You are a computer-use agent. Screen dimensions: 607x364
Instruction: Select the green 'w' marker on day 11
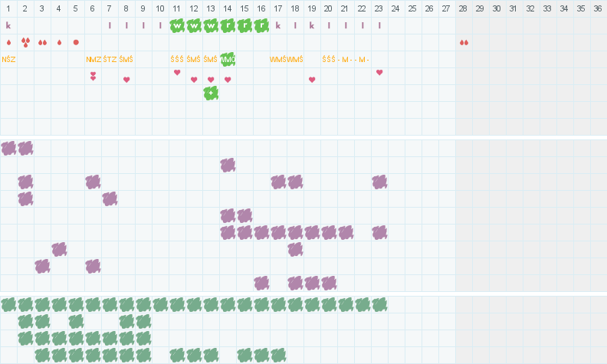(177, 25)
